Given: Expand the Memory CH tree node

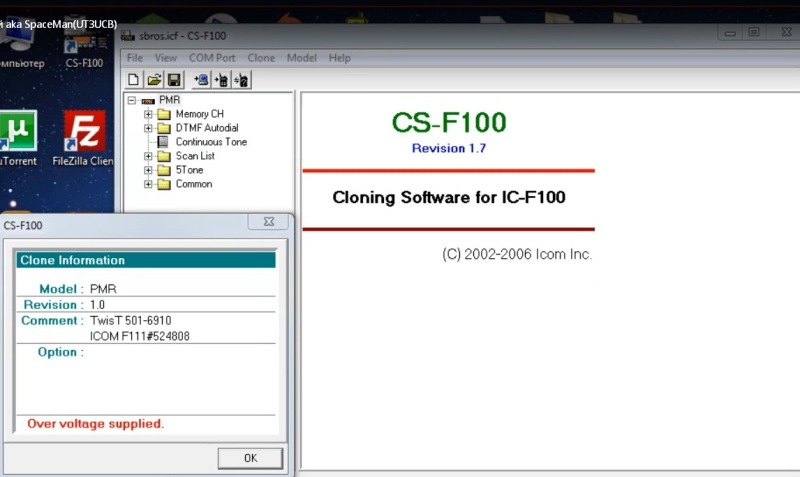Looking at the screenshot, I should tap(148, 114).
